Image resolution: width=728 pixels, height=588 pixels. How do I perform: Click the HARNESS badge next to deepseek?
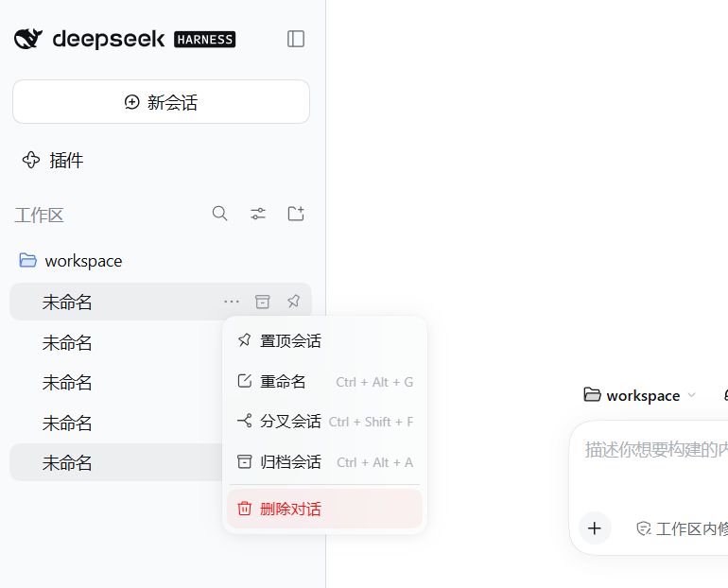pos(205,40)
